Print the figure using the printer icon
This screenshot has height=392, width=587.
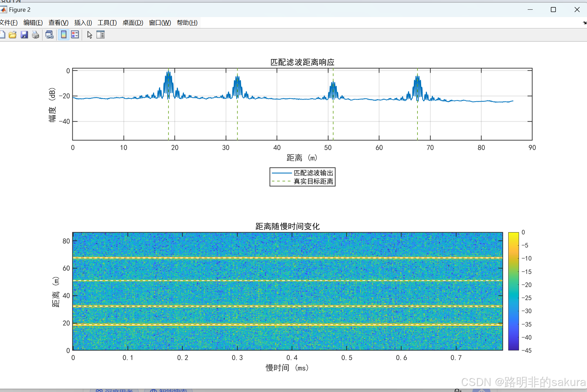pyautogui.click(x=36, y=35)
